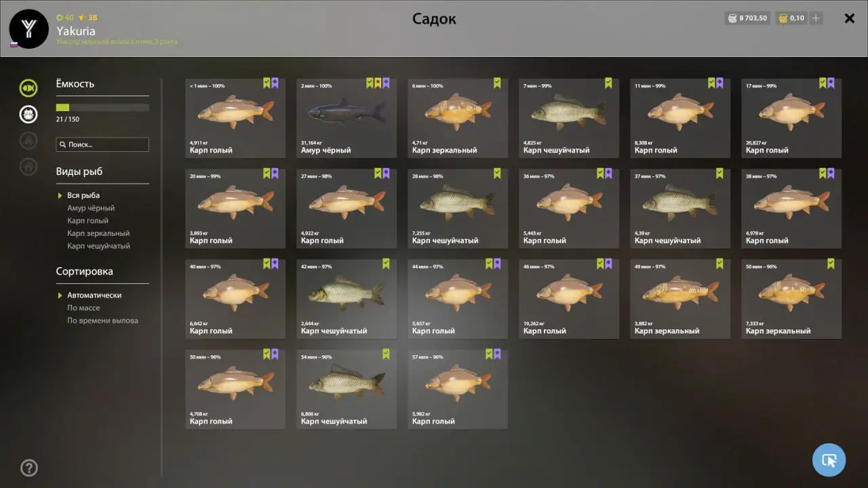Add gold coins with plus icon
The height and width of the screenshot is (488, 868).
point(816,18)
